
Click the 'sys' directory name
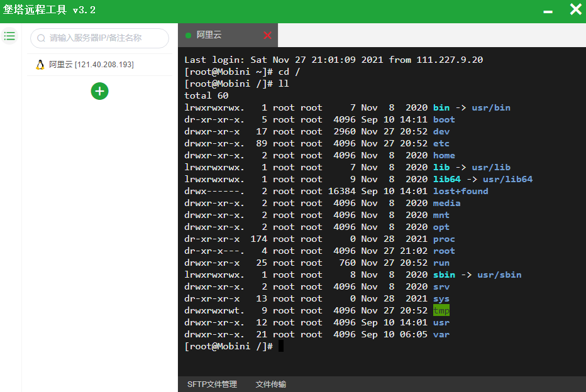coord(441,298)
